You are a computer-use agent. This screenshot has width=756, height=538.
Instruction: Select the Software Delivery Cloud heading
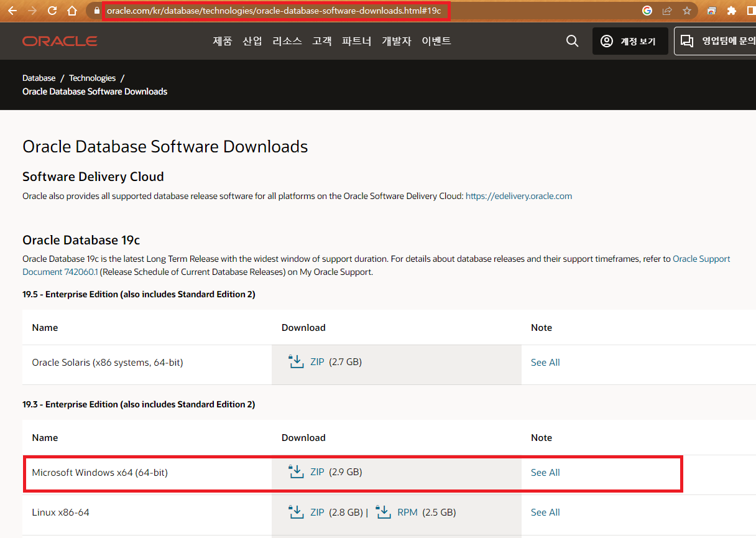click(x=93, y=177)
